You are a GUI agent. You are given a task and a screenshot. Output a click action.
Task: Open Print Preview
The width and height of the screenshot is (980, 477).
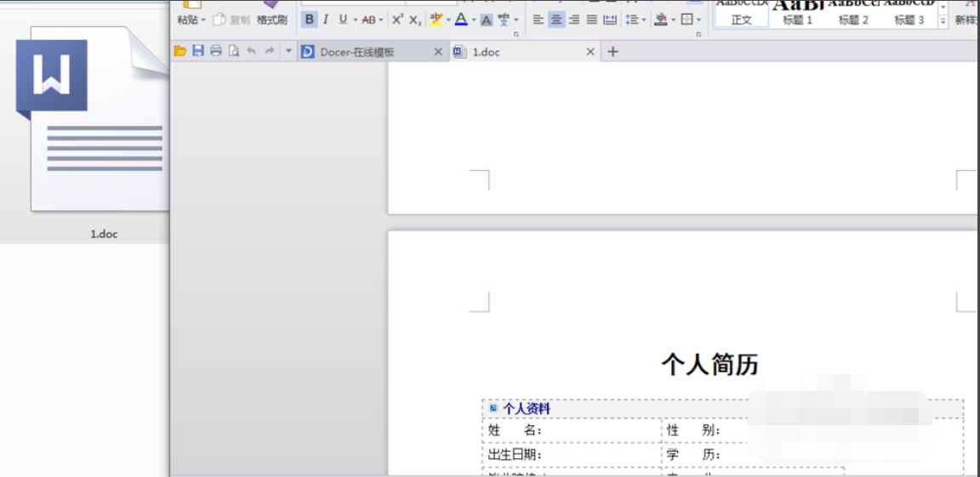point(234,51)
